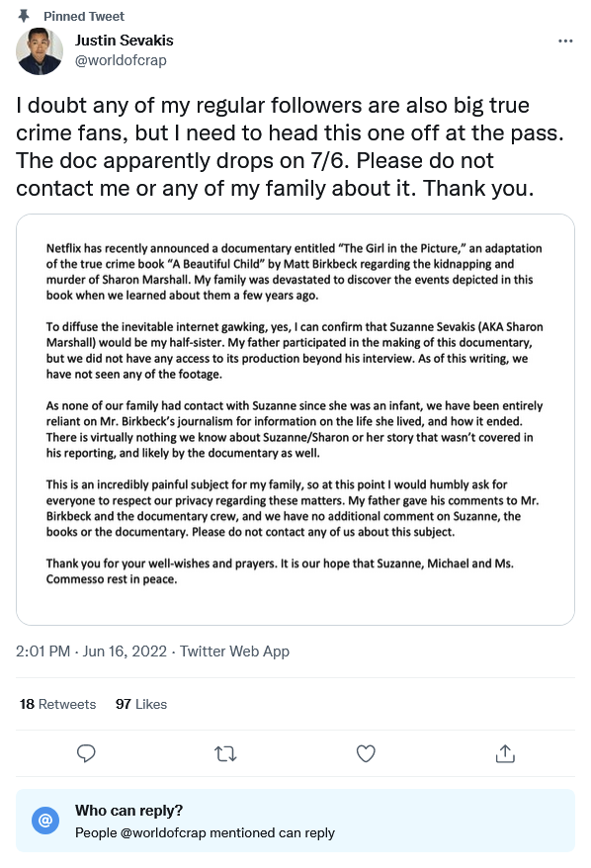Open Justin Sevakis profile picture
The height and width of the screenshot is (868, 591).
(40, 51)
